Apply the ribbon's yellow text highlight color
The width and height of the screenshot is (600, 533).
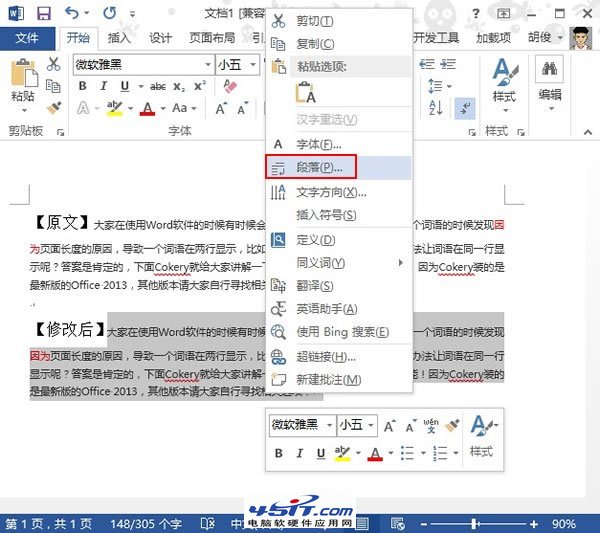point(114,108)
